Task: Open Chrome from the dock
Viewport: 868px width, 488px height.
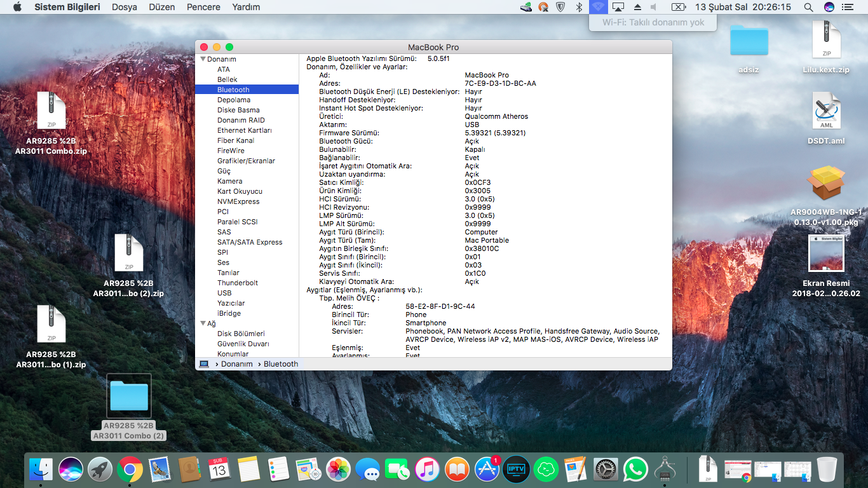Action: [x=130, y=470]
